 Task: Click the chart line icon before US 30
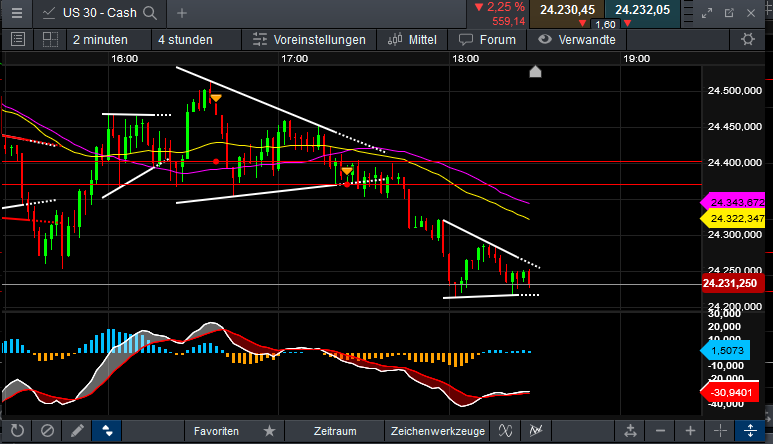pyautogui.click(x=48, y=13)
